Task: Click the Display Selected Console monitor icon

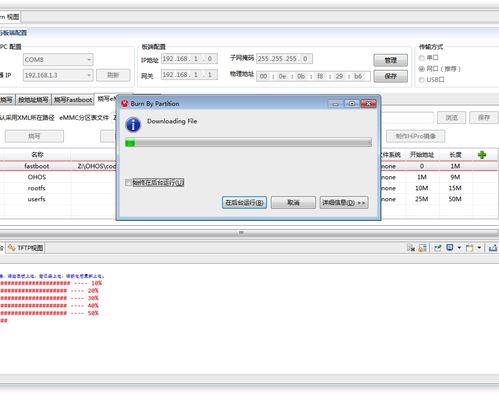Action: pos(450,248)
